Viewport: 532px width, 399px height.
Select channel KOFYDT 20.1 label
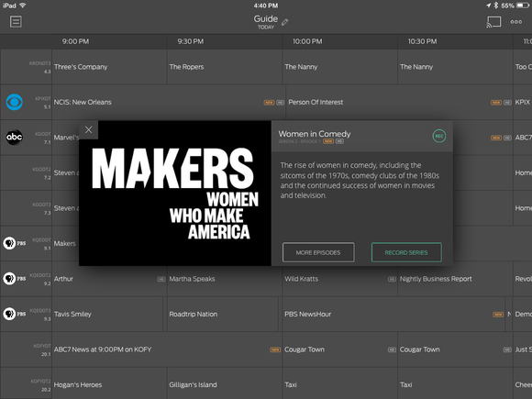(42, 349)
